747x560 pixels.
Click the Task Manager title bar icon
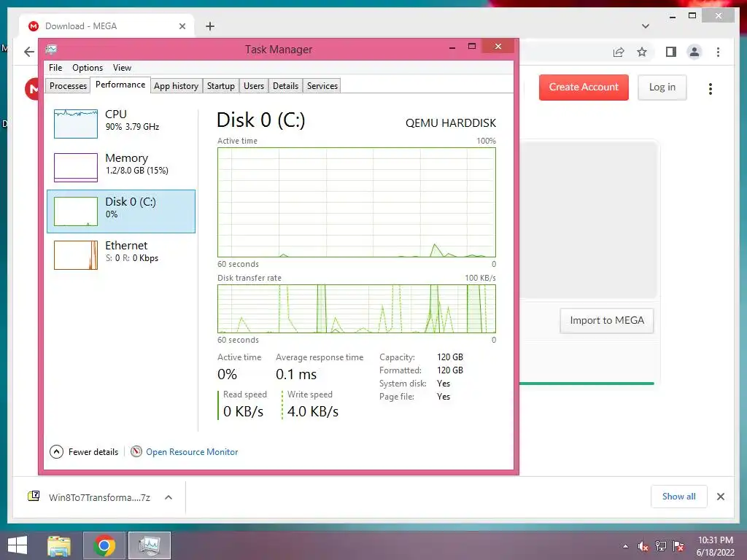[x=52, y=49]
